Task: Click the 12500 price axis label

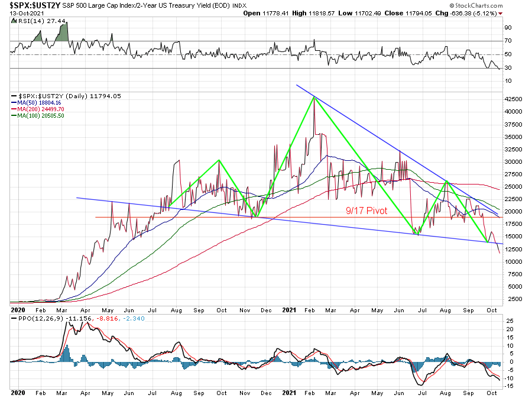Action: [513, 250]
